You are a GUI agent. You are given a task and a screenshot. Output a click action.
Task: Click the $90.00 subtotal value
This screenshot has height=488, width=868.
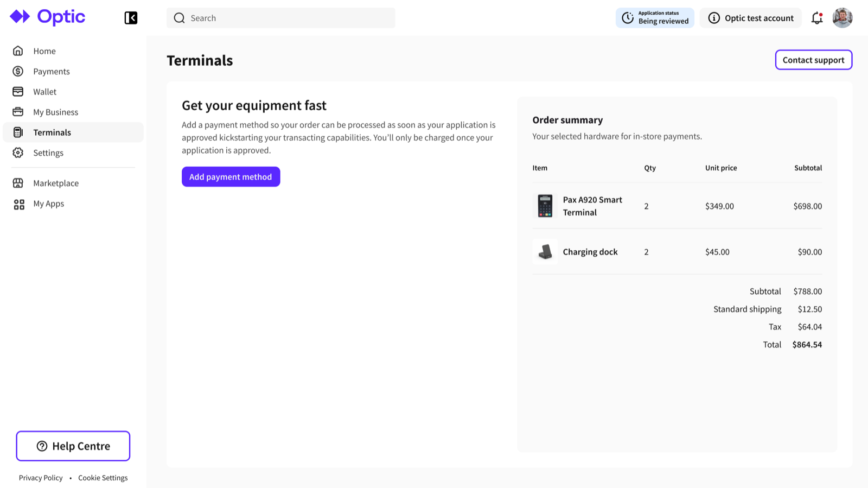point(810,252)
